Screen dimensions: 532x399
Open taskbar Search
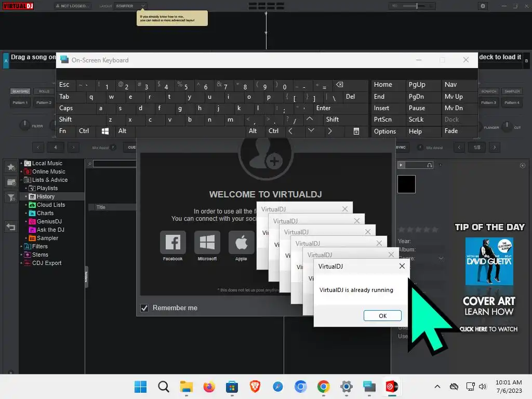163,387
